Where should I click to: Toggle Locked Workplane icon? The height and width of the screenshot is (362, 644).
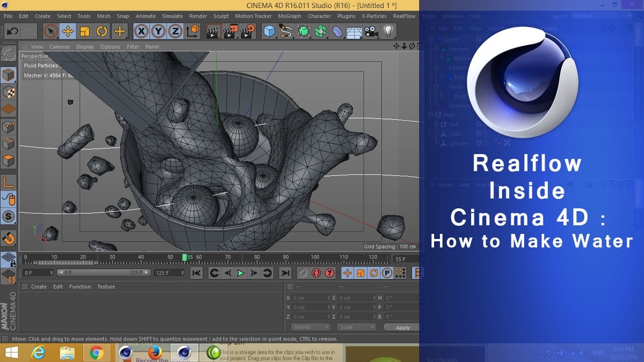point(9,259)
